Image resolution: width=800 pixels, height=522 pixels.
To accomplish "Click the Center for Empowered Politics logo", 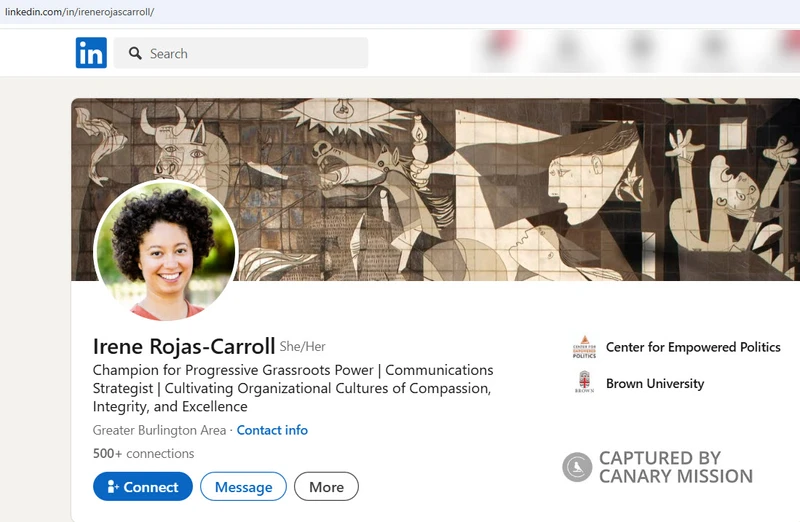I will (584, 348).
